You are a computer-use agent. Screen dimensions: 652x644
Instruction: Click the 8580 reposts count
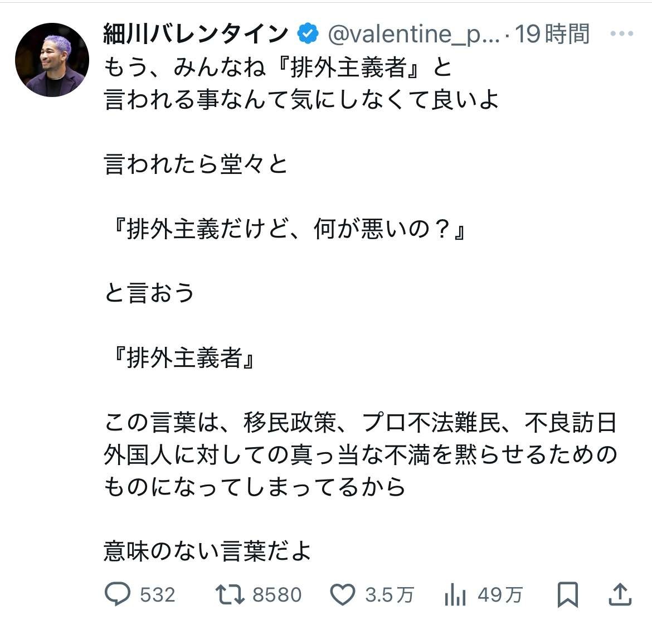click(x=277, y=595)
